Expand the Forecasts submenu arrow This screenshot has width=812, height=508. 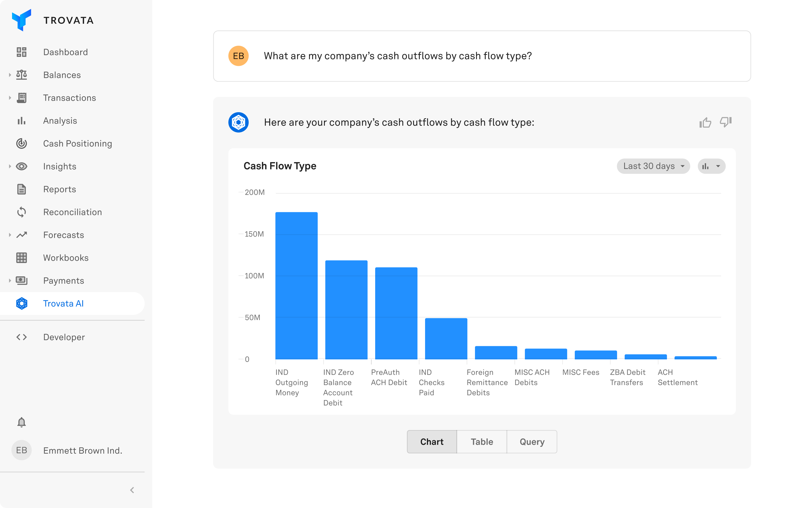[10, 235]
